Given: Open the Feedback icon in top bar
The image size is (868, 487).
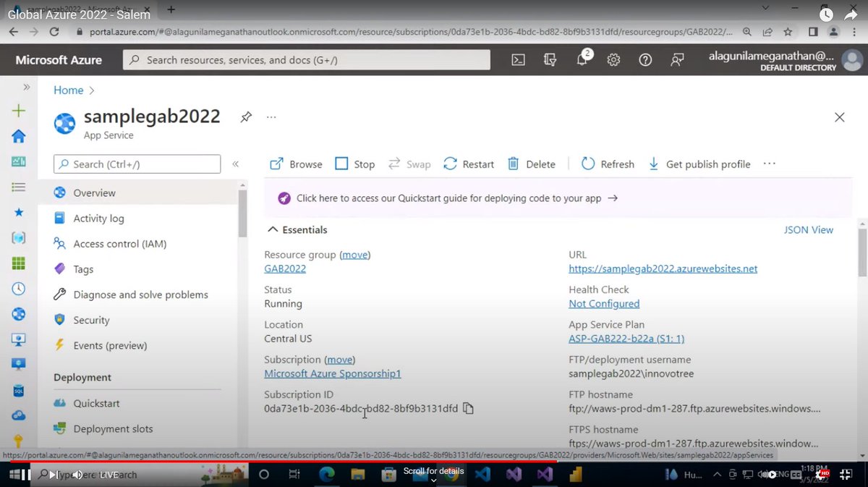Looking at the screenshot, I should point(677,60).
